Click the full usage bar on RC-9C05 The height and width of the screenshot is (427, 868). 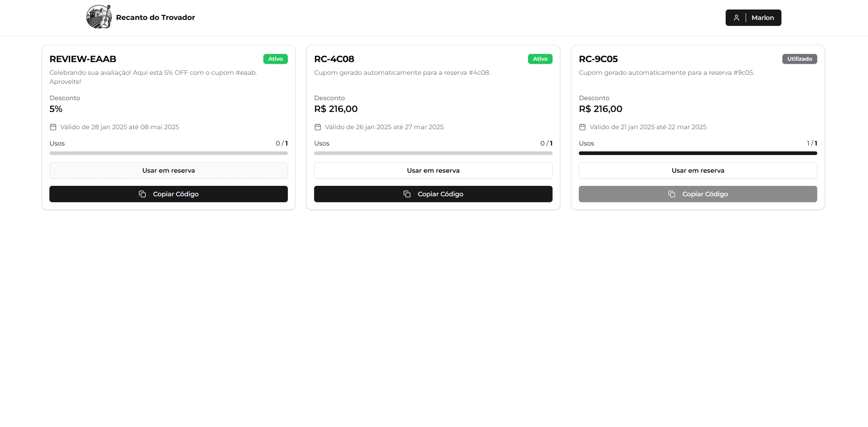click(698, 153)
